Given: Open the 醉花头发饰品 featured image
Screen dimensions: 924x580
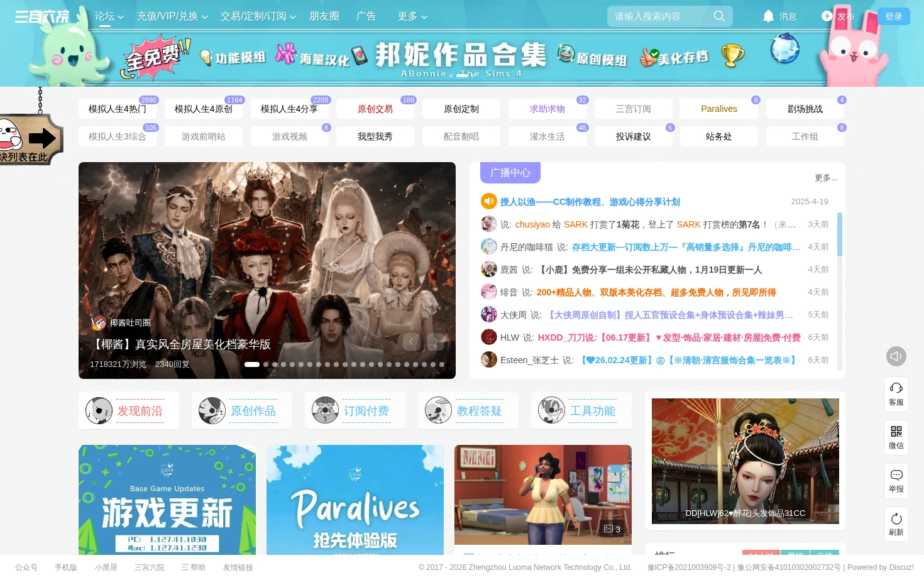Looking at the screenshot, I should point(745,461).
